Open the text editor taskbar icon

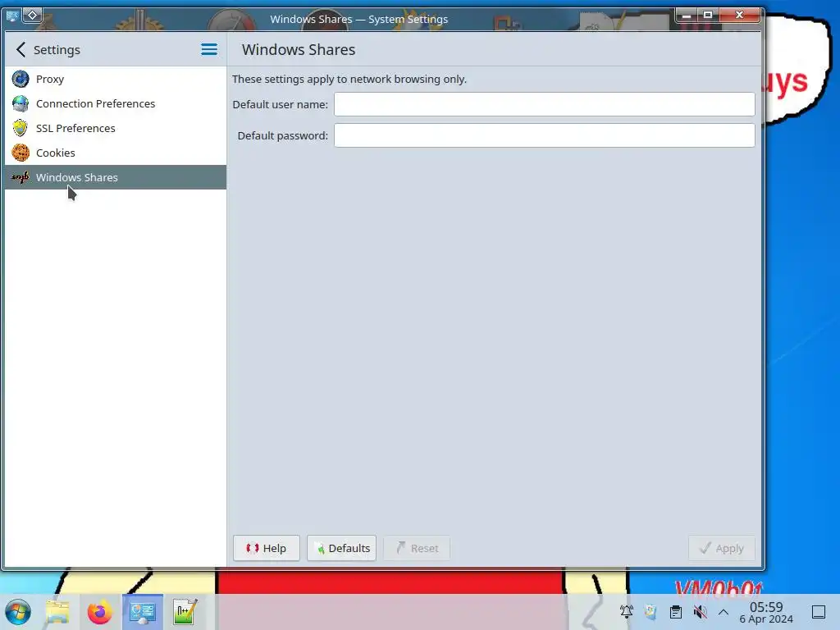click(x=185, y=612)
